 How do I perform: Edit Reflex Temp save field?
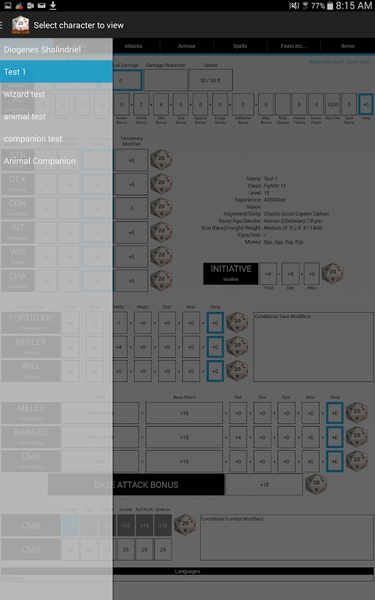[x=215, y=347]
